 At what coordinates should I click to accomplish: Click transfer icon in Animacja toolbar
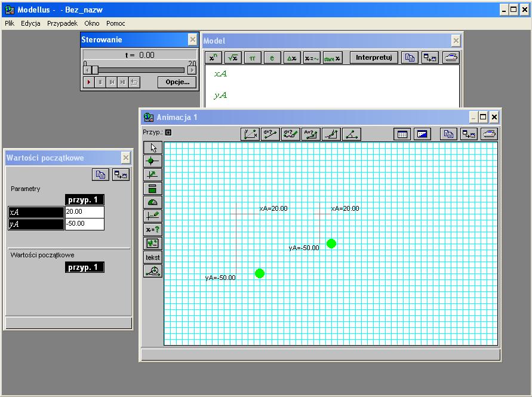[469, 134]
